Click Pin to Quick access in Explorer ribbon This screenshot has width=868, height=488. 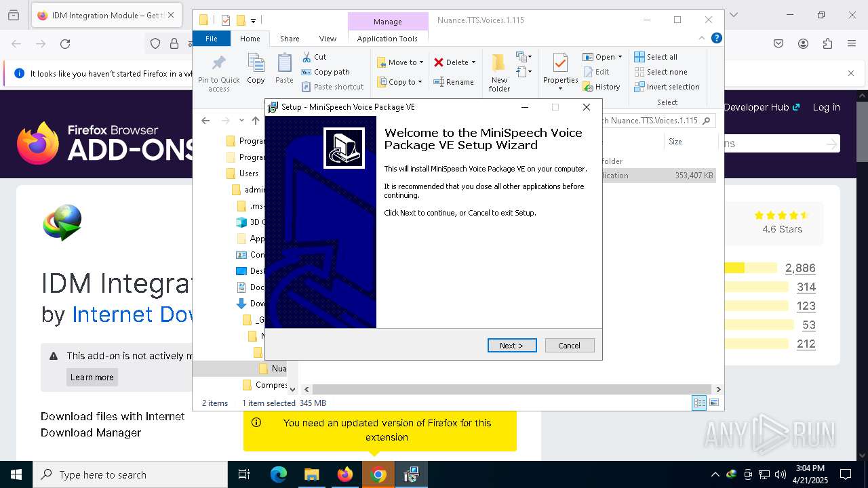(x=218, y=74)
